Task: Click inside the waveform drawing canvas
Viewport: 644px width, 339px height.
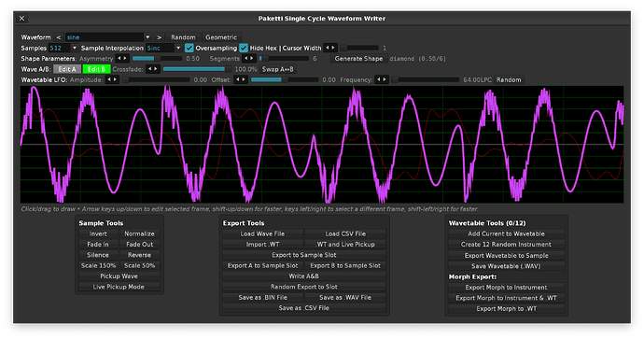Action: click(322, 144)
